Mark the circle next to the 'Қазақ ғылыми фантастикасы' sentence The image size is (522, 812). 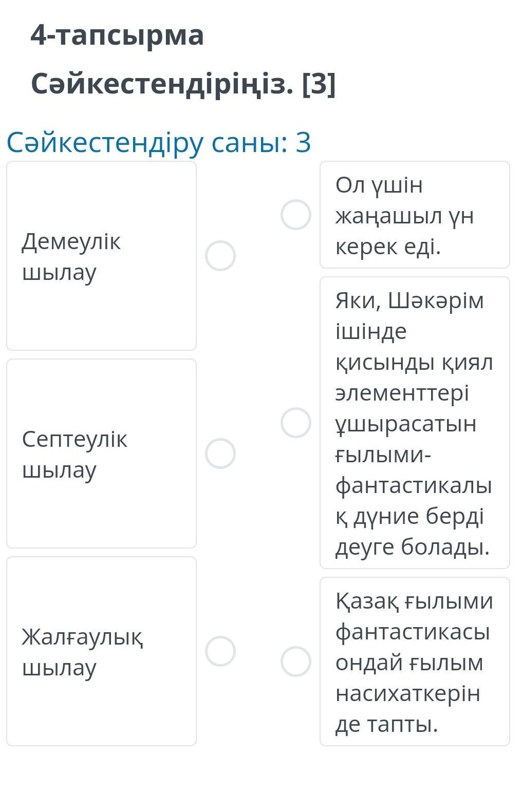coord(296,662)
